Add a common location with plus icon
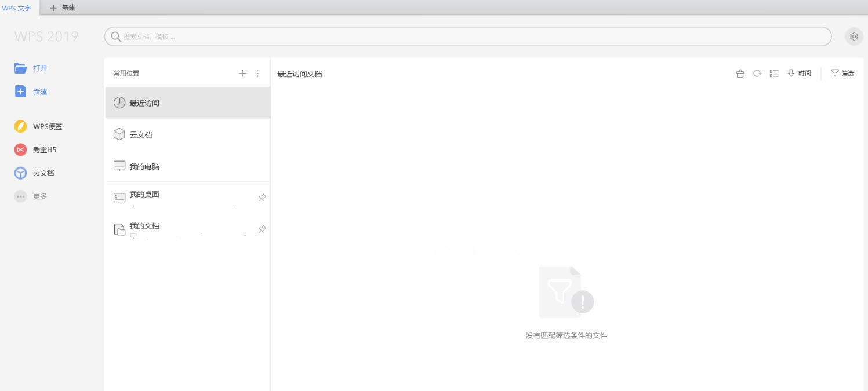 tap(242, 73)
